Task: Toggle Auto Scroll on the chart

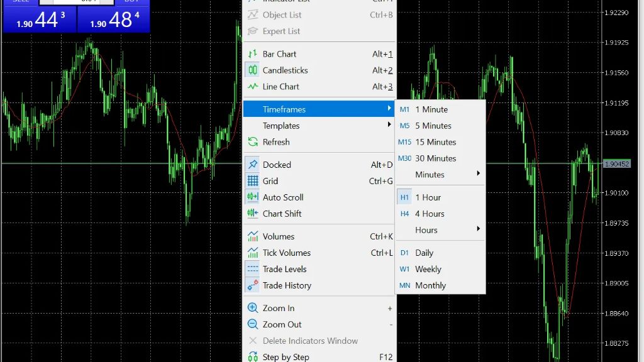Action: (283, 197)
